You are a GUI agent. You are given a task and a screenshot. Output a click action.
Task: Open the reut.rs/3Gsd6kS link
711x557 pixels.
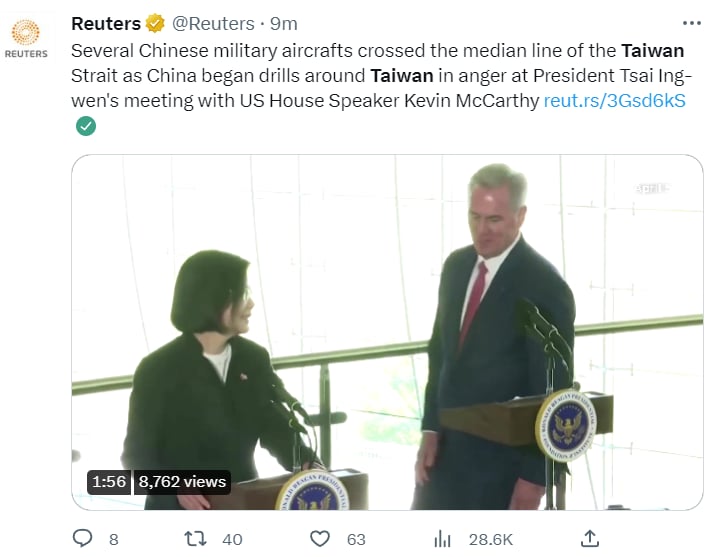tap(614, 101)
